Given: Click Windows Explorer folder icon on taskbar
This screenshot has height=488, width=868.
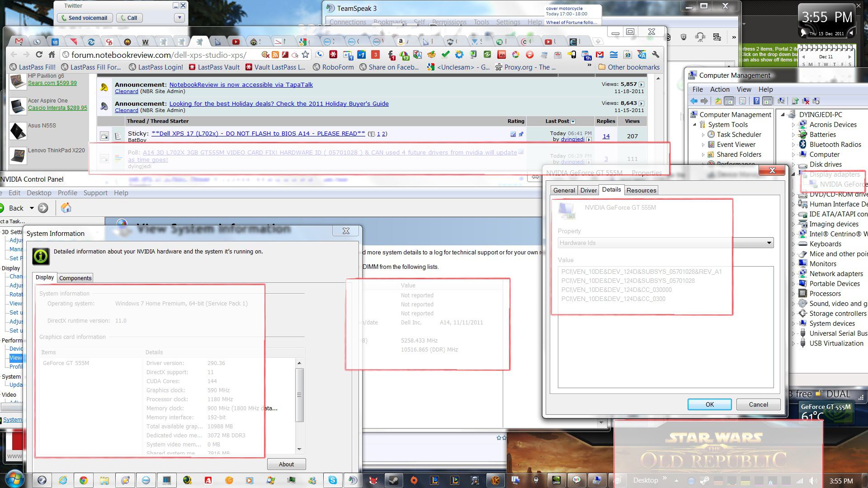Looking at the screenshot, I should (104, 480).
